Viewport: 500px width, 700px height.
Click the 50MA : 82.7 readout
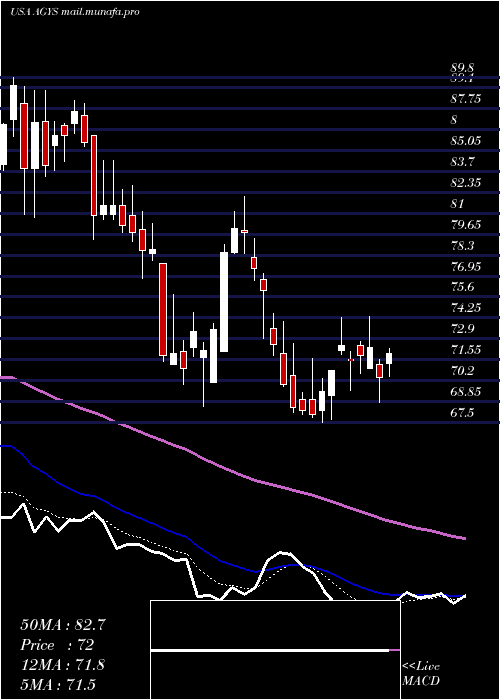(x=63, y=625)
